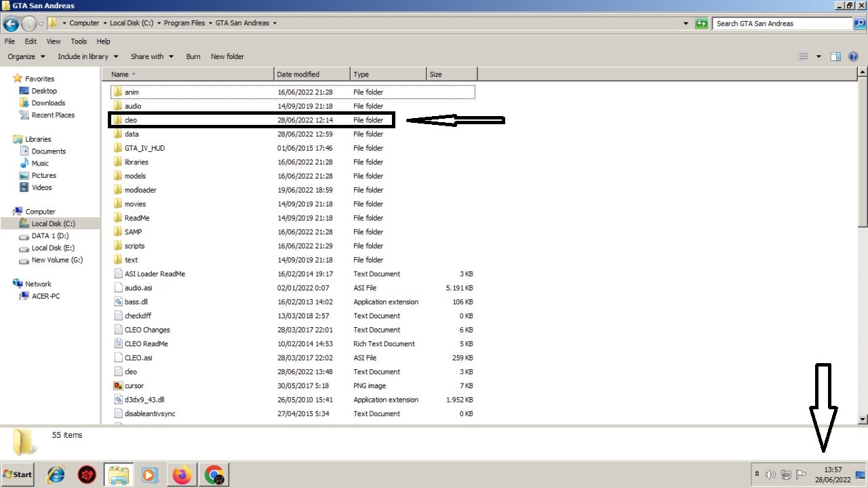Screen dimensions: 868x488
Task: Click the Search GTA San Andreas field
Action: click(x=783, y=23)
